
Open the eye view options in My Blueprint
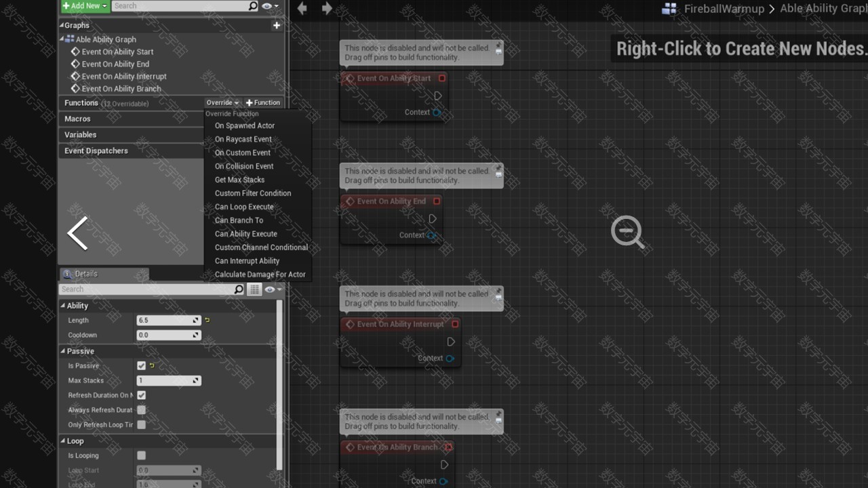269,6
